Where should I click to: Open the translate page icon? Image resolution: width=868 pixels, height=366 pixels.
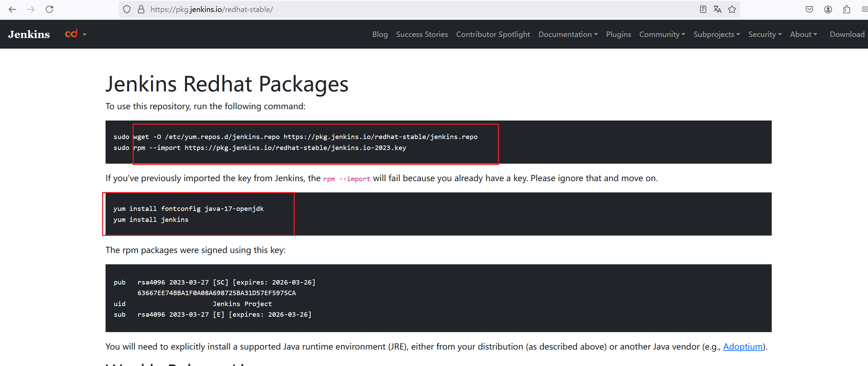pyautogui.click(x=717, y=9)
